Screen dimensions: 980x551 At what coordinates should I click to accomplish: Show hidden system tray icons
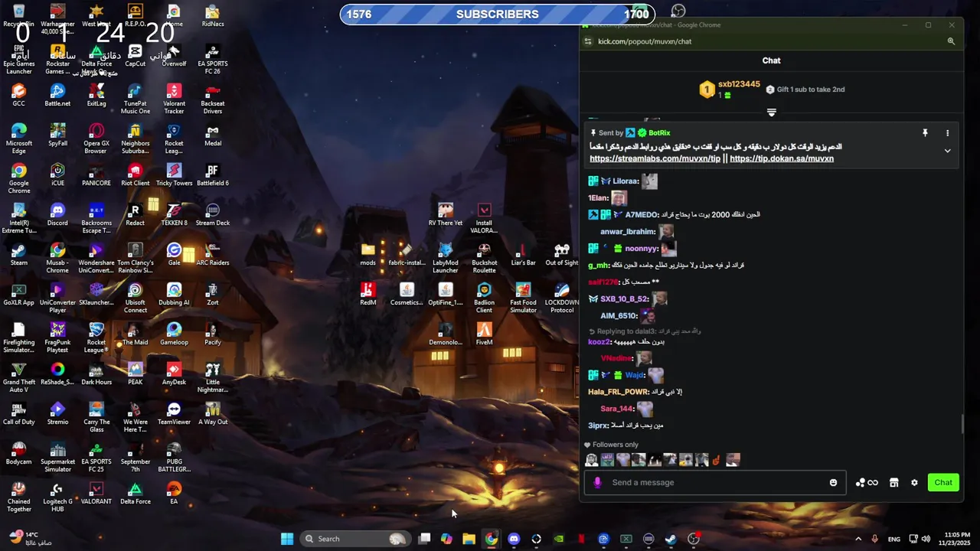pyautogui.click(x=857, y=539)
